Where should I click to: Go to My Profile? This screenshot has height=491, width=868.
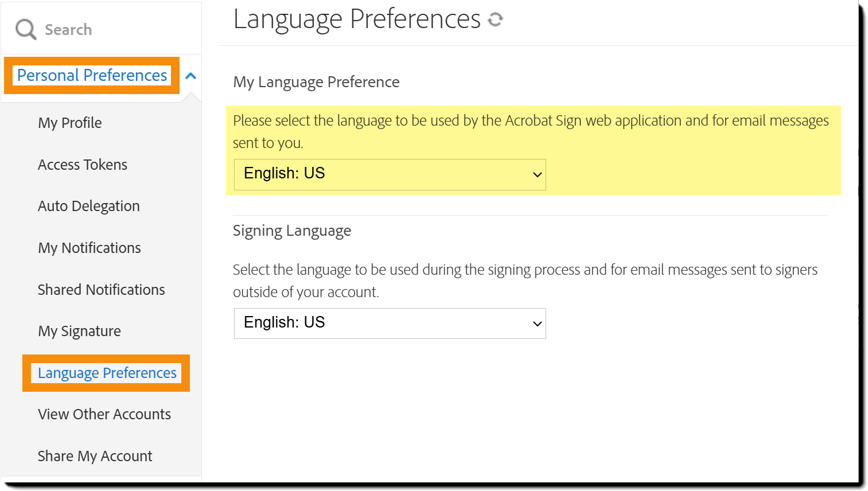point(70,123)
